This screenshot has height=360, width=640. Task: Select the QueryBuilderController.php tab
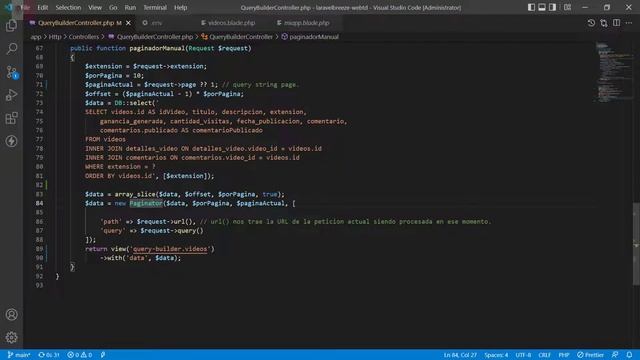[x=76, y=23]
